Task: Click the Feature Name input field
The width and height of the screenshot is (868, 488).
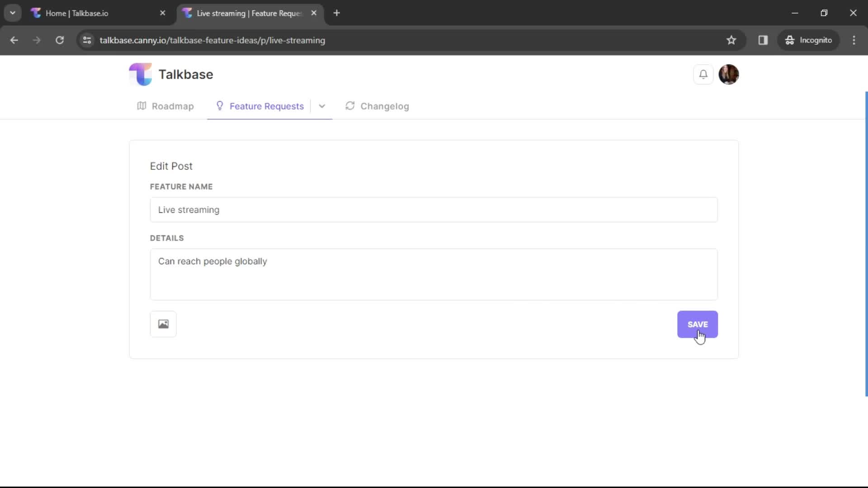Action: 434,210
